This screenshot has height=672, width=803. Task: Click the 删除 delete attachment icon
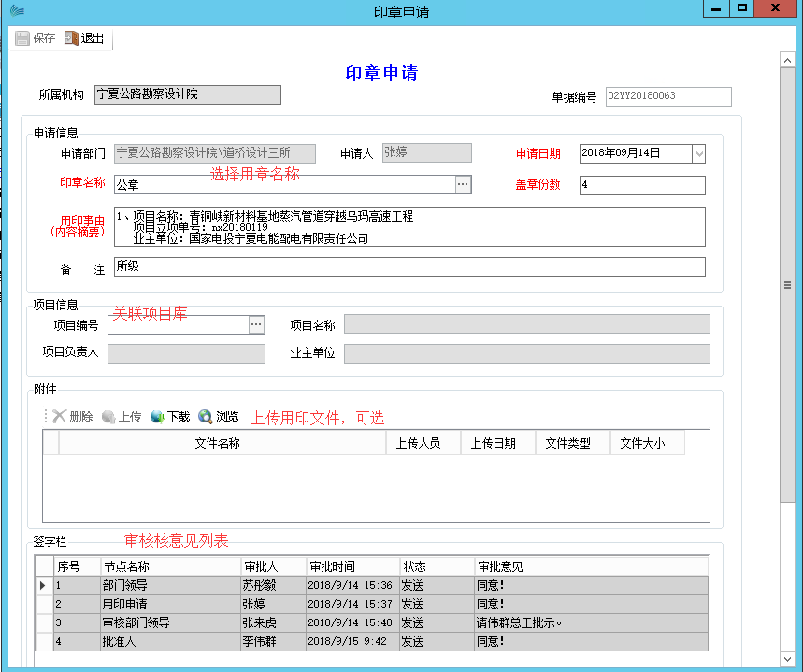pyautogui.click(x=60, y=417)
